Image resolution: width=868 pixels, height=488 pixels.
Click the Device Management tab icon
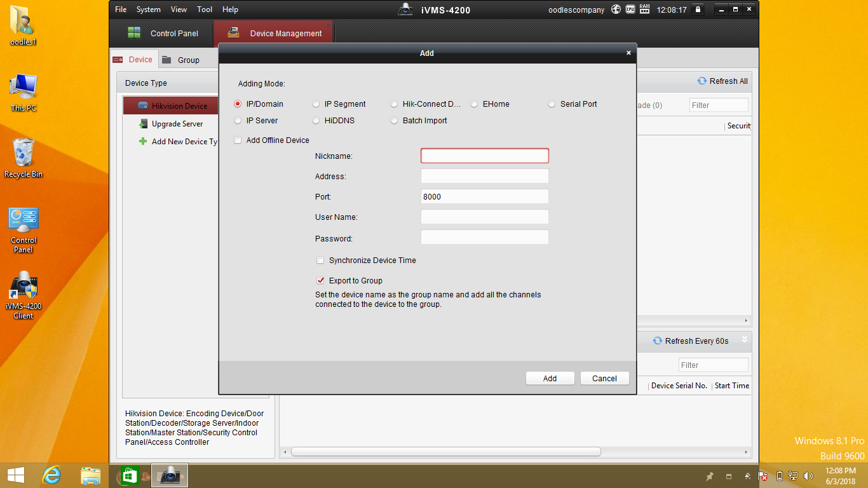tap(234, 33)
